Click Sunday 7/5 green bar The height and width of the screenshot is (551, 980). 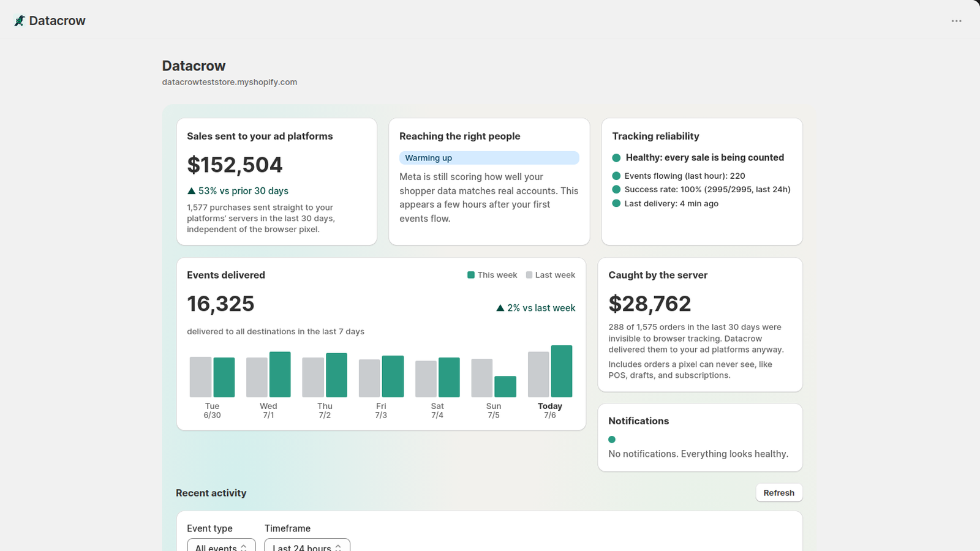pos(505,387)
